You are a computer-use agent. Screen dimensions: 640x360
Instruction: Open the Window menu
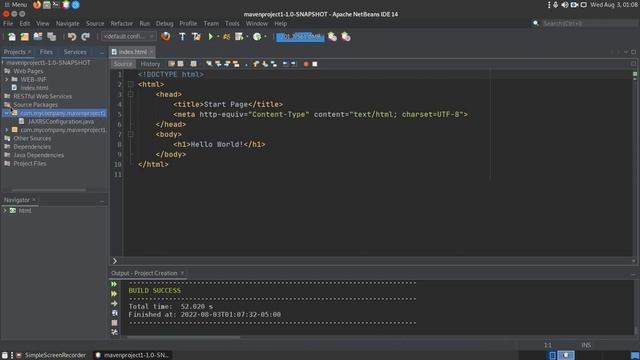[x=257, y=24]
